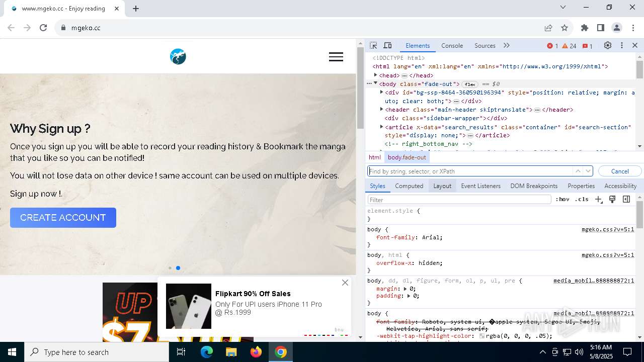Open mgeko.css source link for overflow-x rule

(608, 255)
